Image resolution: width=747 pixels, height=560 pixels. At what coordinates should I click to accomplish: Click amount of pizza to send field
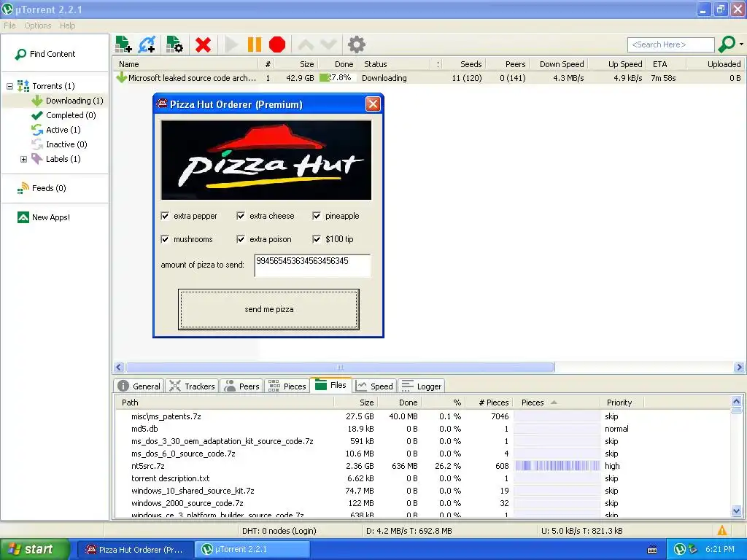click(x=312, y=265)
